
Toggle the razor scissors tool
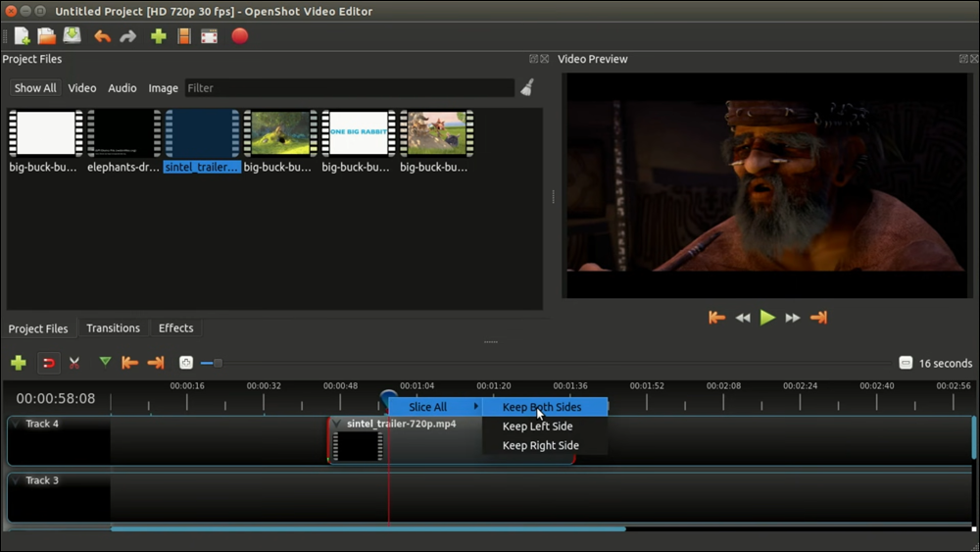74,363
